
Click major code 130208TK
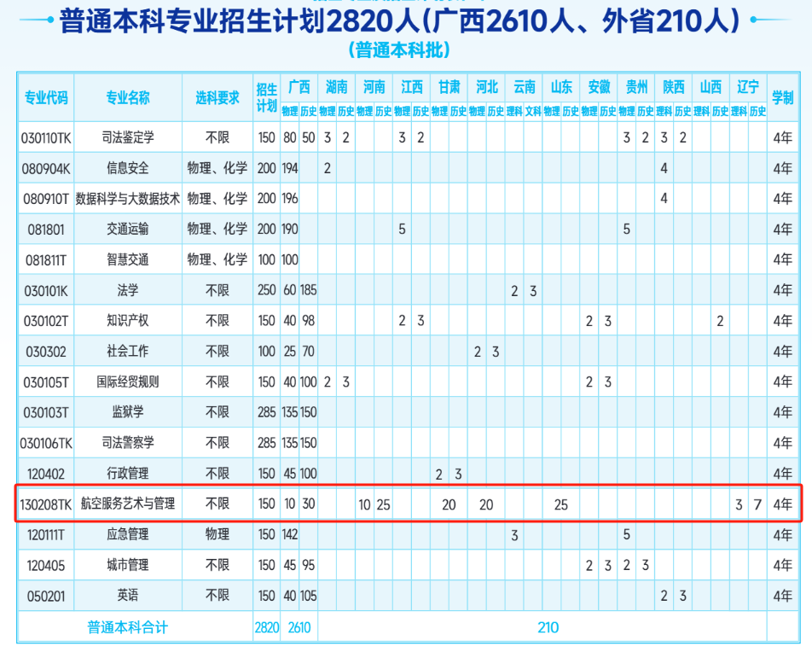[46, 504]
